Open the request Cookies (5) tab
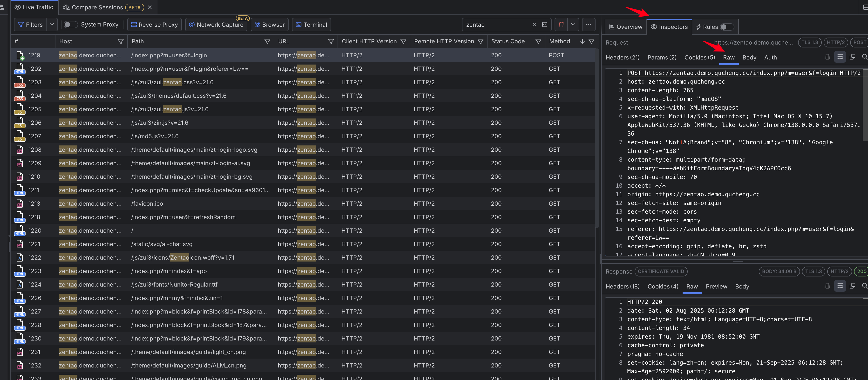This screenshot has width=868, height=380. tap(699, 58)
